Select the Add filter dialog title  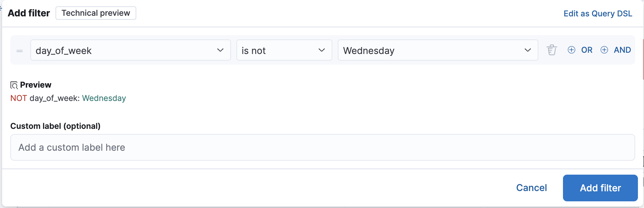click(x=29, y=13)
